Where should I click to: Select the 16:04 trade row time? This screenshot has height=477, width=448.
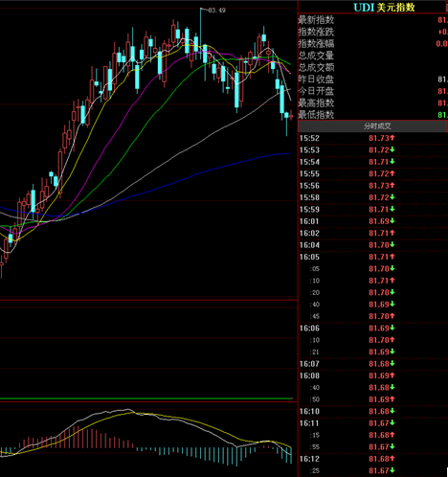click(309, 245)
